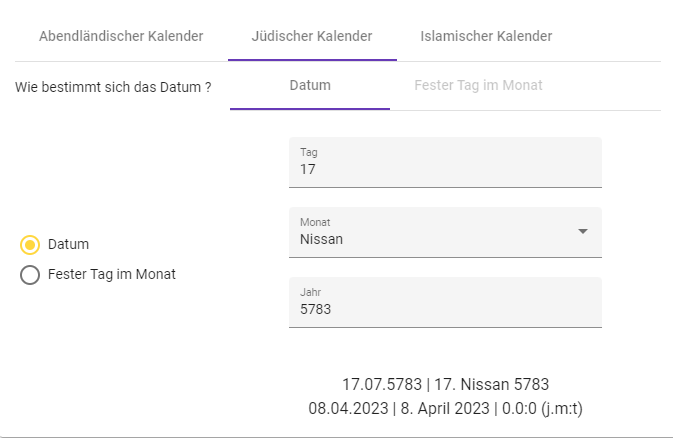
Task: Click the small Monat field label
Action: coord(315,222)
